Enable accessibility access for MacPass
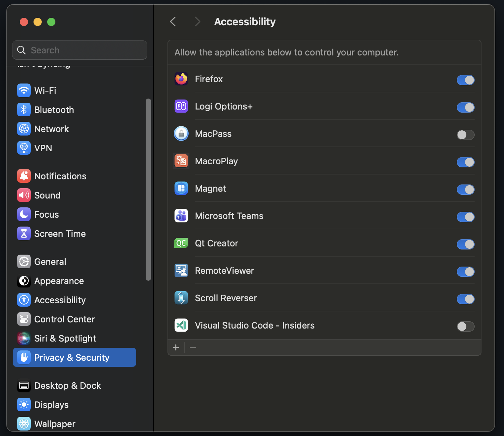 click(x=465, y=135)
